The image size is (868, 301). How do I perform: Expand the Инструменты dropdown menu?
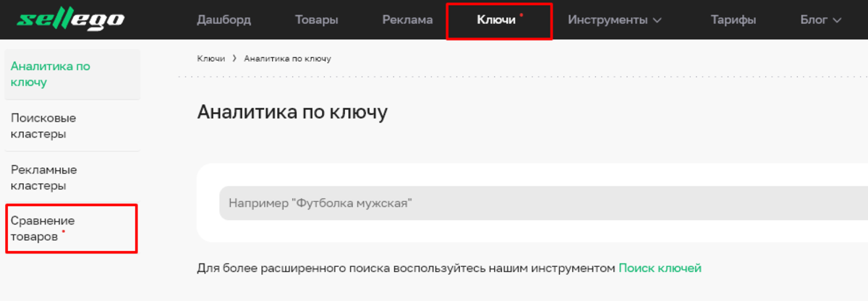[615, 20]
